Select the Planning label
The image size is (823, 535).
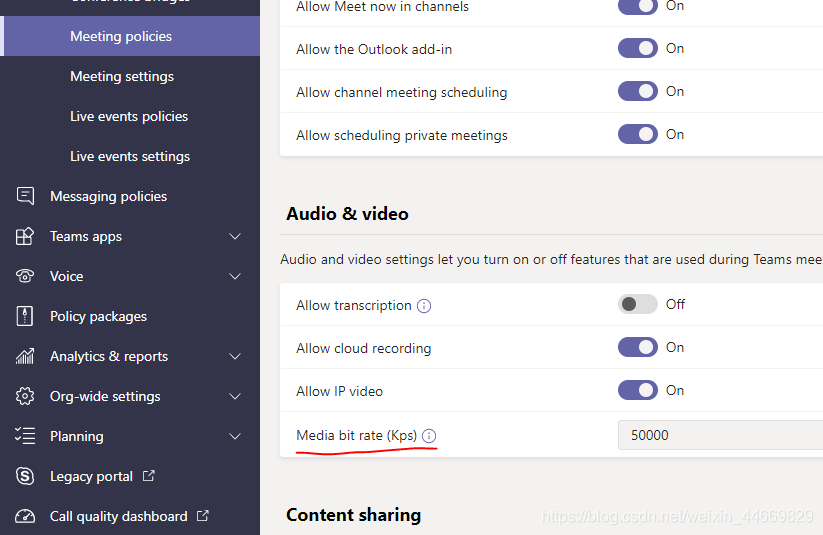point(77,436)
